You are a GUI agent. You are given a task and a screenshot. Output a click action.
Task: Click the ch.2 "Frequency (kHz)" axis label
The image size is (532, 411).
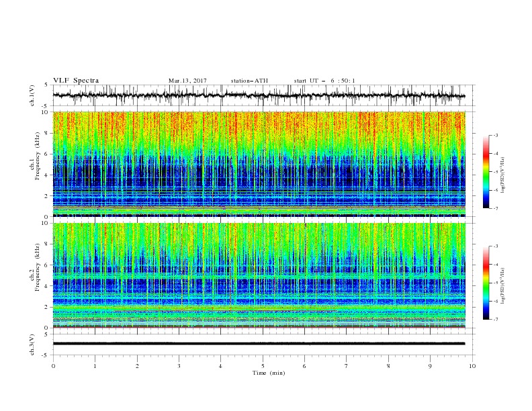(x=38, y=267)
